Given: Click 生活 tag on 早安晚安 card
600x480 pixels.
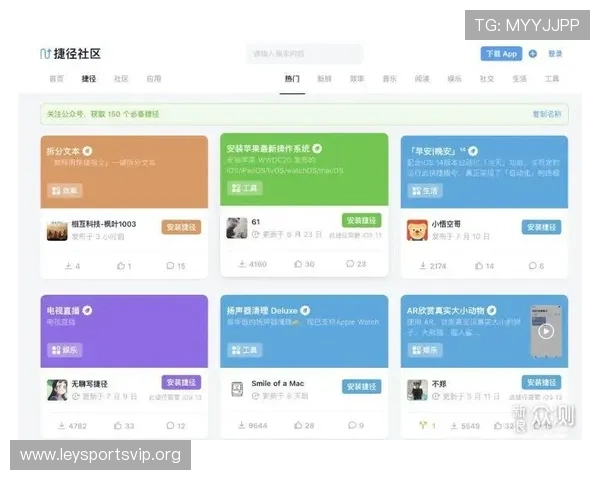Looking at the screenshot, I should click(425, 191).
